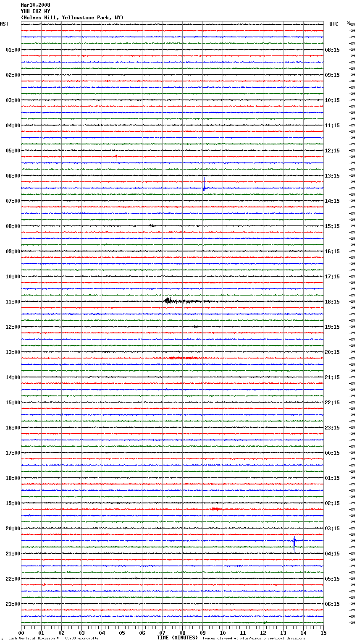Select the 09:00 MST row label
357x644 pixels.
[x=13, y=251]
